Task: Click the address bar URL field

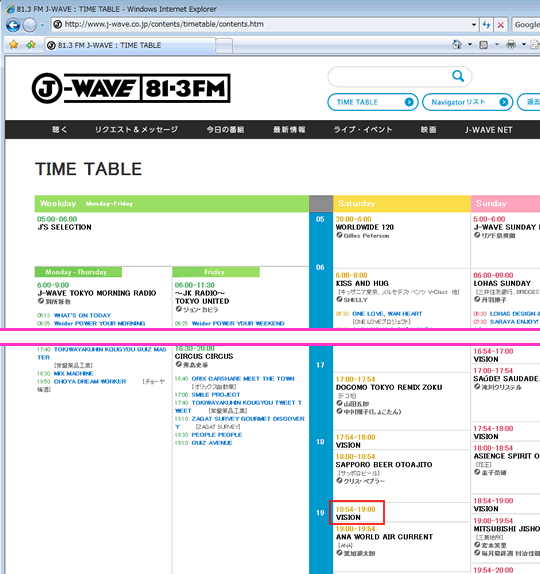Action: click(265, 25)
